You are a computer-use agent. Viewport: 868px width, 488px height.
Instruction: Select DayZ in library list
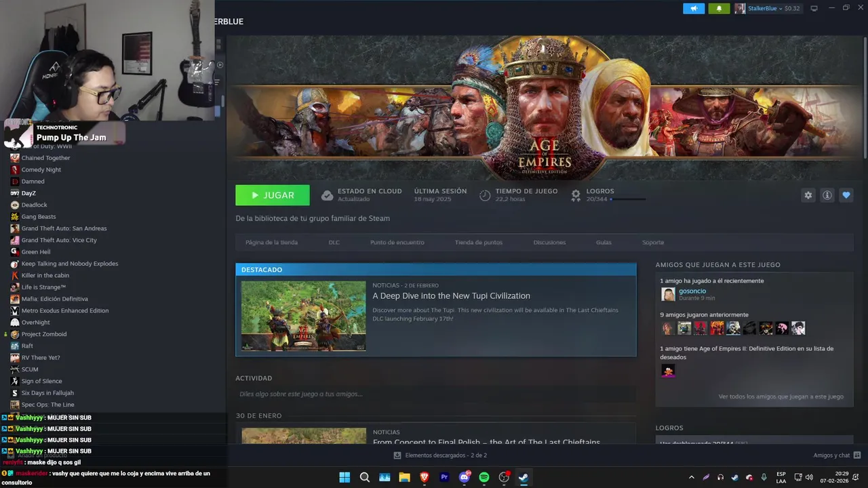[x=28, y=193]
